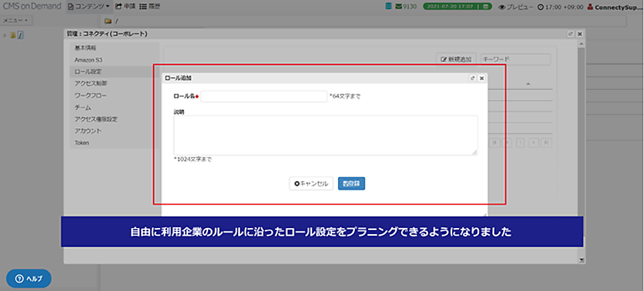Click the ConnectySup user account icon
Viewport: 644px width, 291px height.
click(x=590, y=7)
